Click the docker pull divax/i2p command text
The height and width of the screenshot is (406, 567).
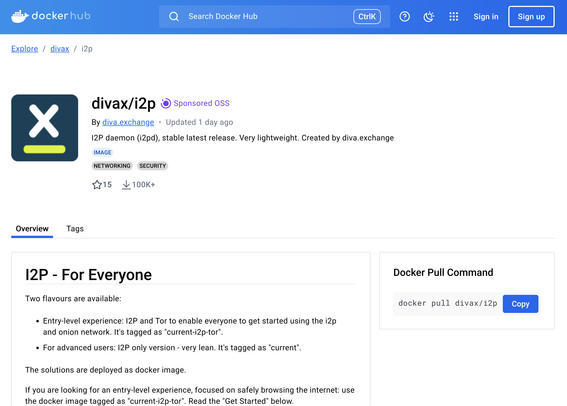coord(448,303)
